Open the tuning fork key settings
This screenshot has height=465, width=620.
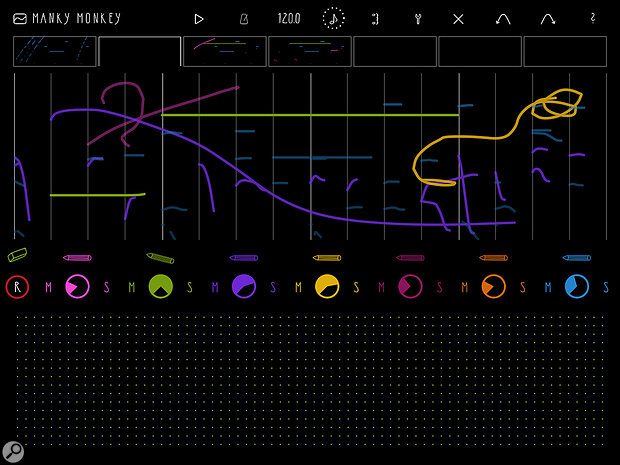point(418,19)
